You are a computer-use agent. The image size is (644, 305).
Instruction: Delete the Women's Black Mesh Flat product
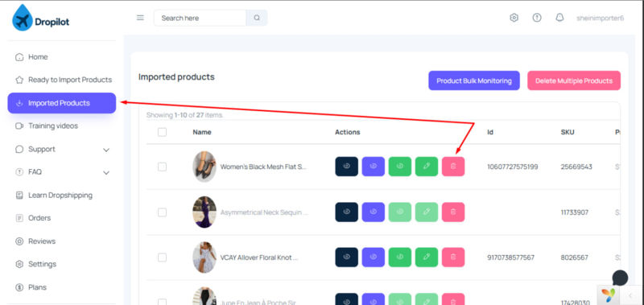click(453, 167)
